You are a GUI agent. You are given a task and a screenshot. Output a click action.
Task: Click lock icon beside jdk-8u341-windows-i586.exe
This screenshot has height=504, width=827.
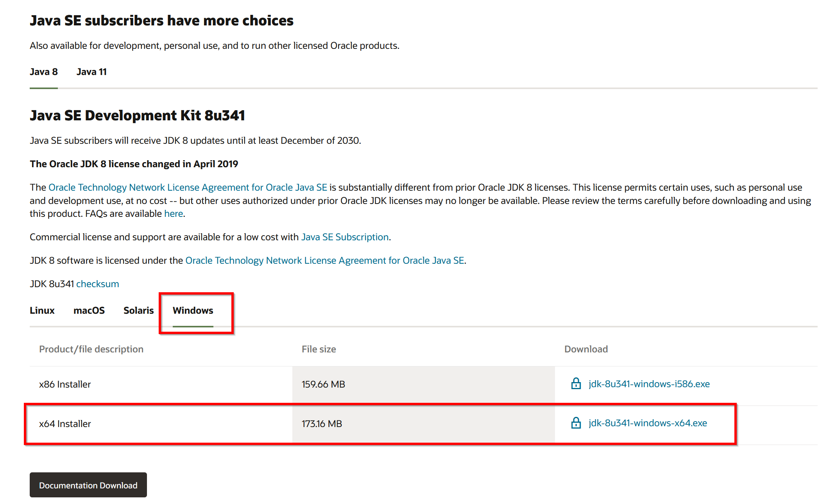[x=576, y=384]
